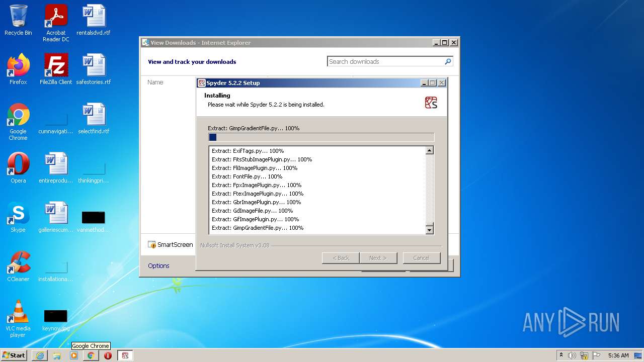644x362 pixels.
Task: Select log line Extract: FpxImagePlugin.py
Action: [257, 185]
